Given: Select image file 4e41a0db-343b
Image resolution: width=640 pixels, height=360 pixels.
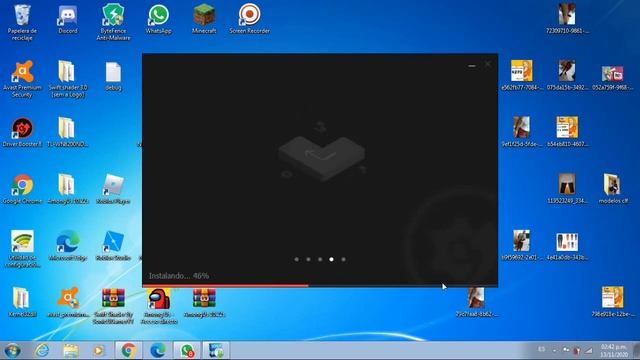Looking at the screenshot, I should coord(567,246).
